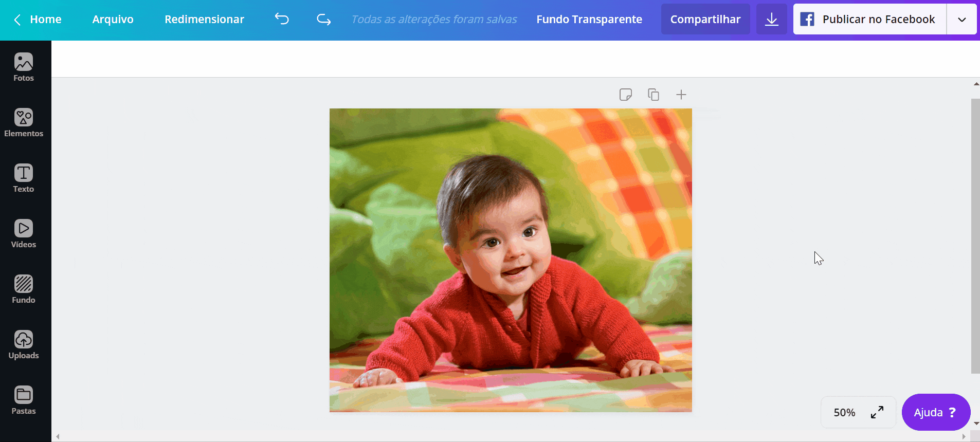The height and width of the screenshot is (442, 980).
Task: Open the Arquivo menu
Action: pyautogui.click(x=113, y=19)
